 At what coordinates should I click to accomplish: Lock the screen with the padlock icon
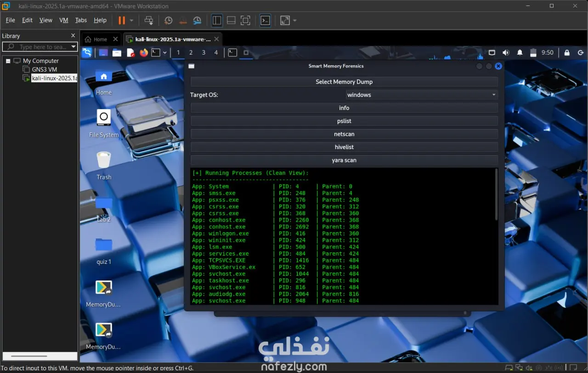567,53
